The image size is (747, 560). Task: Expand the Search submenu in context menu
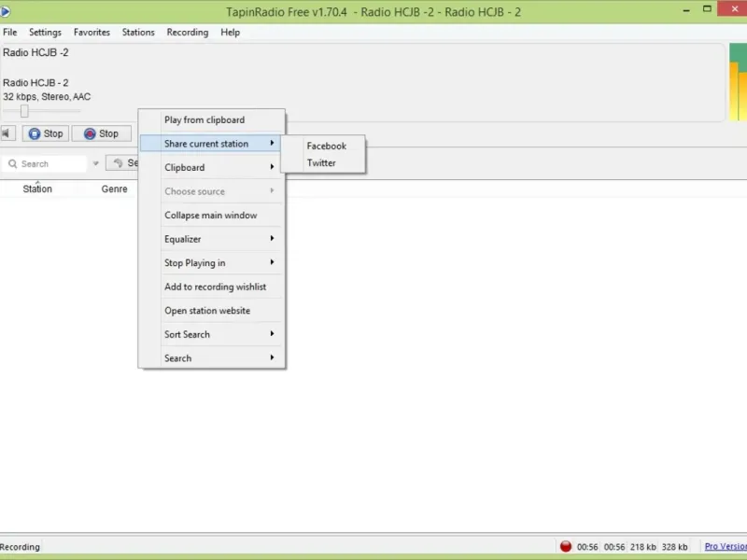212,358
